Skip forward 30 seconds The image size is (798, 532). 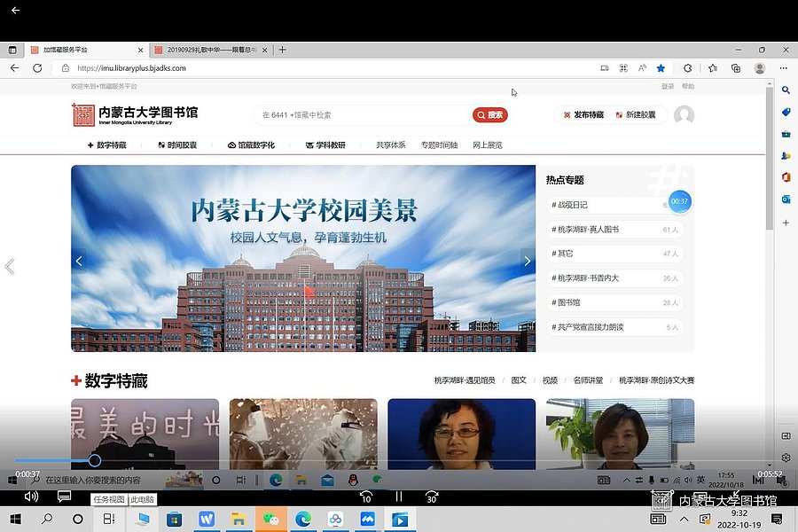point(432,497)
